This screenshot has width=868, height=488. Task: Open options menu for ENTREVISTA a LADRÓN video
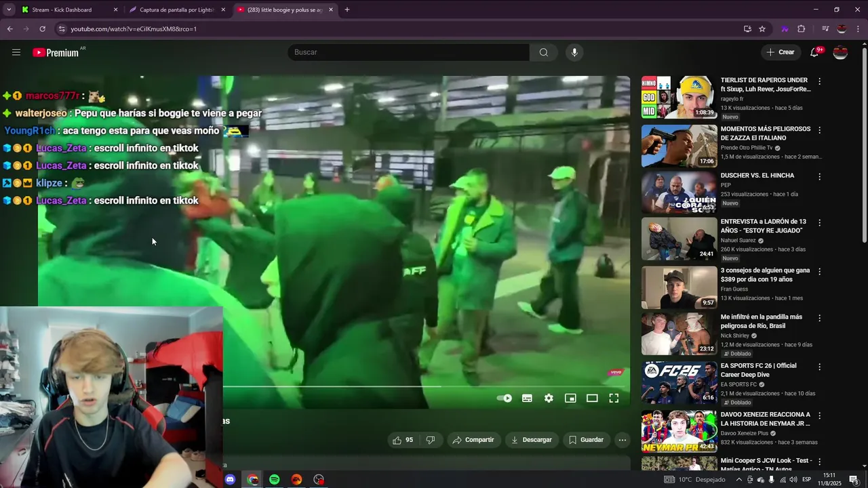point(819,223)
